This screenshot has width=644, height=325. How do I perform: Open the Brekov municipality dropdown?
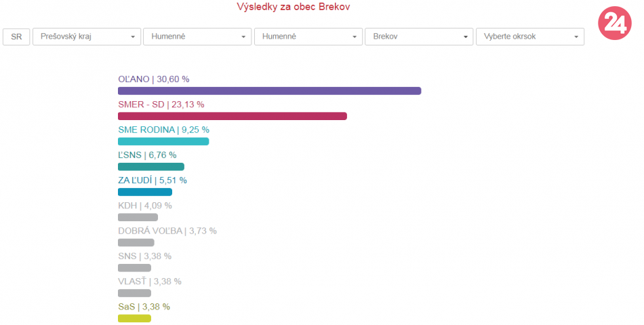pyautogui.click(x=419, y=37)
